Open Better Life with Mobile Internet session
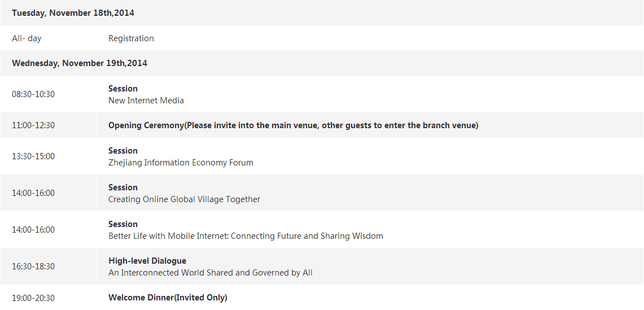The height and width of the screenshot is (310, 644). (246, 236)
